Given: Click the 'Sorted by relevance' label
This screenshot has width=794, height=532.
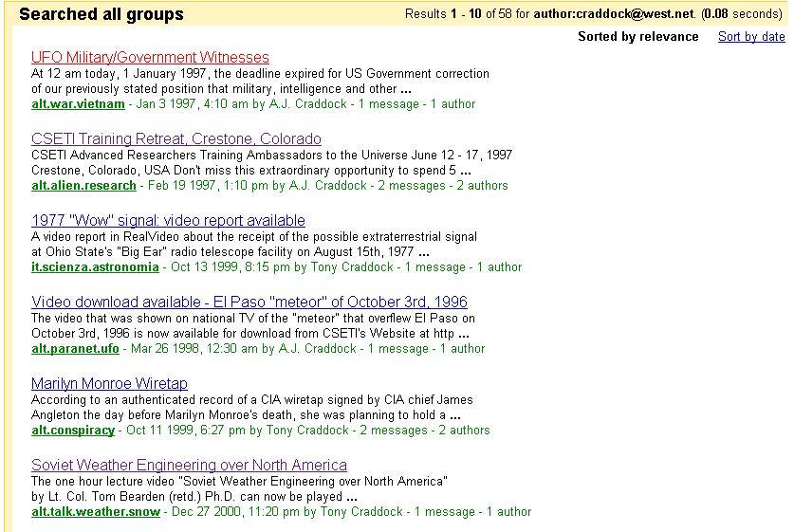Looking at the screenshot, I should (638, 36).
